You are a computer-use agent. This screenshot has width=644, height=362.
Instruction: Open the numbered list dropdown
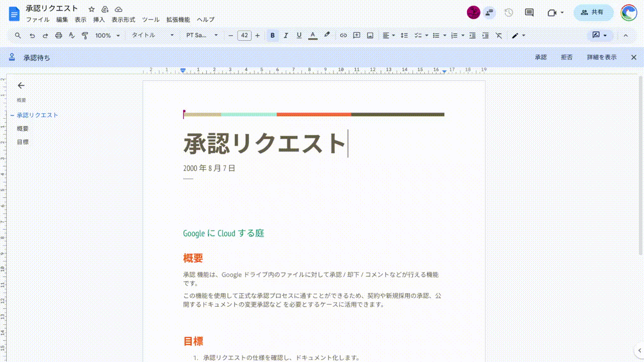point(457,35)
